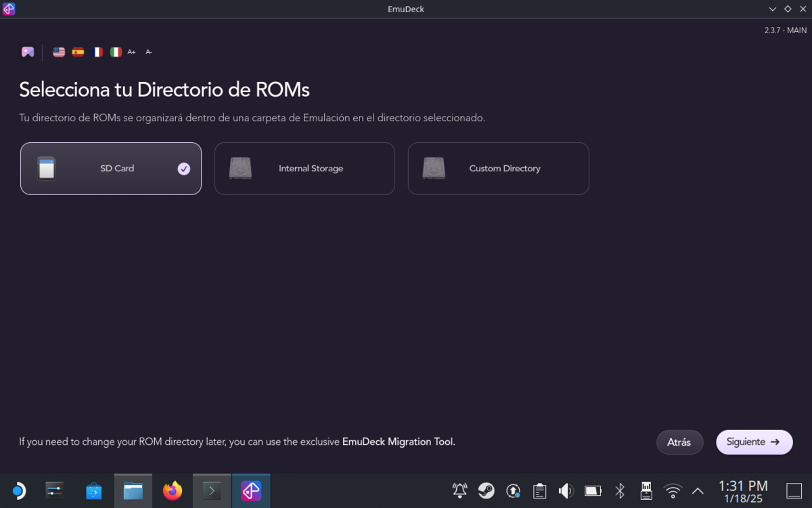Switch language to English via US flag
Image resolution: width=812 pixels, height=508 pixels.
pyautogui.click(x=59, y=52)
